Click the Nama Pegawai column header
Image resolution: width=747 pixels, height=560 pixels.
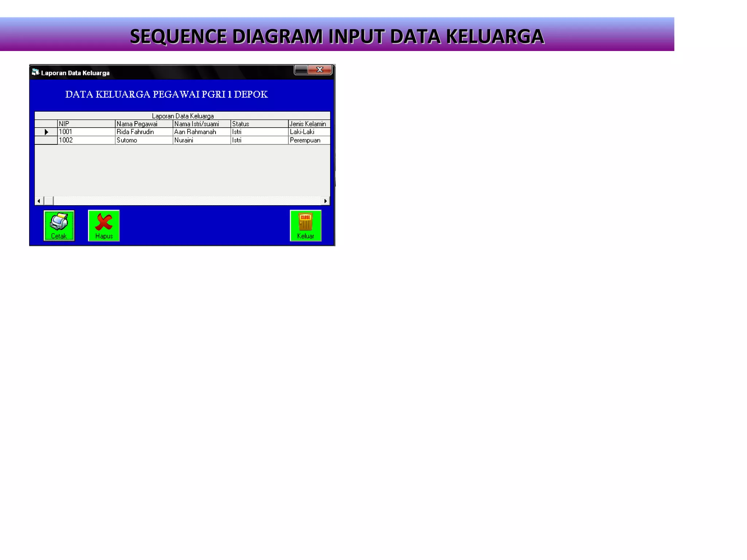144,124
